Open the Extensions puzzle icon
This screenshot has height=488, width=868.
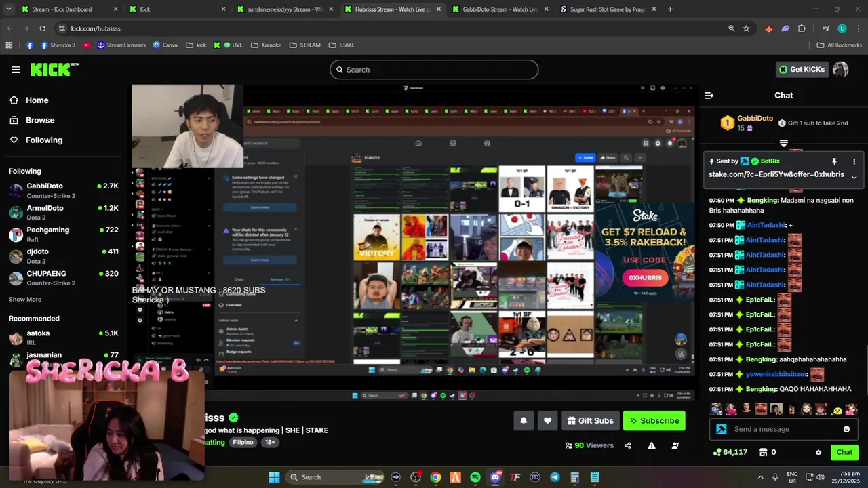tap(802, 28)
